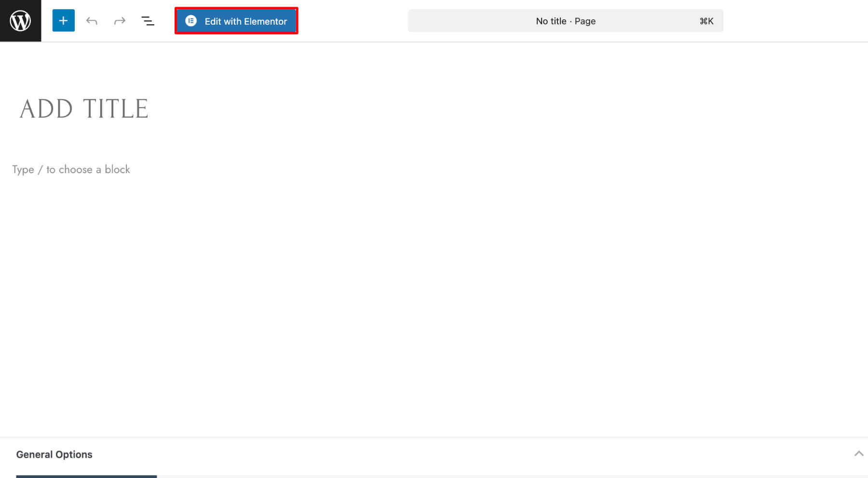Click the dark progress bar below General Options
The image size is (868, 478).
86,477
